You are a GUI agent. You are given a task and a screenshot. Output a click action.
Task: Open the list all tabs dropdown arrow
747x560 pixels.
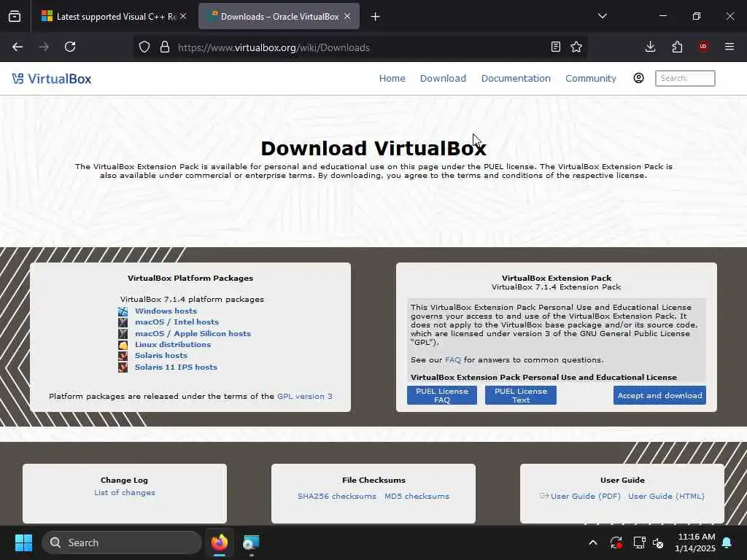[x=603, y=16]
